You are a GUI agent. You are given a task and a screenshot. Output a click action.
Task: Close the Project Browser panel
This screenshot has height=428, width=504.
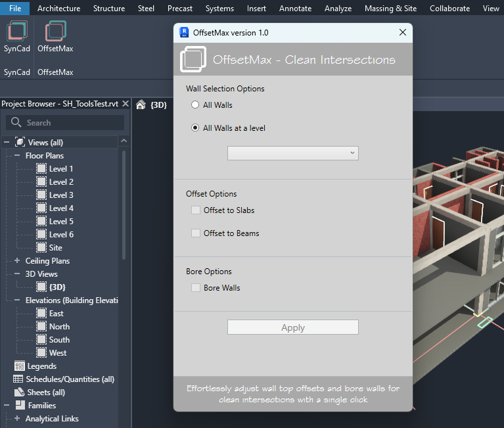coord(126,103)
